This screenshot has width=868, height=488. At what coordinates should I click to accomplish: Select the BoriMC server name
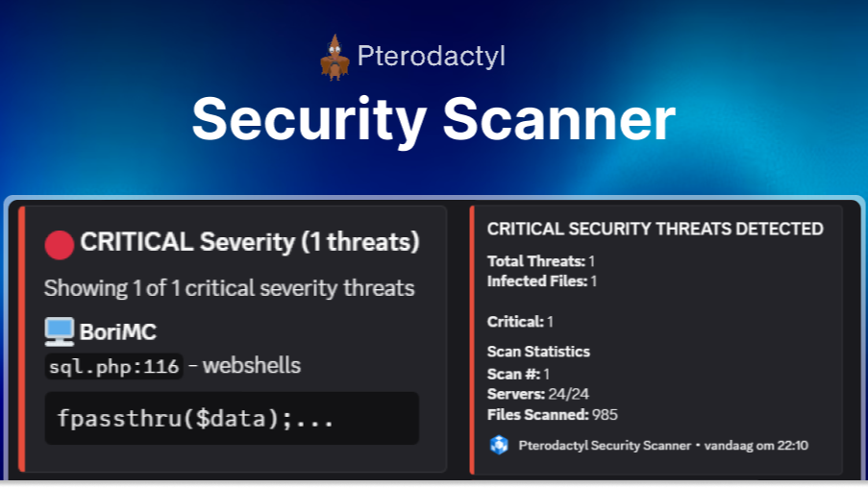tap(118, 333)
